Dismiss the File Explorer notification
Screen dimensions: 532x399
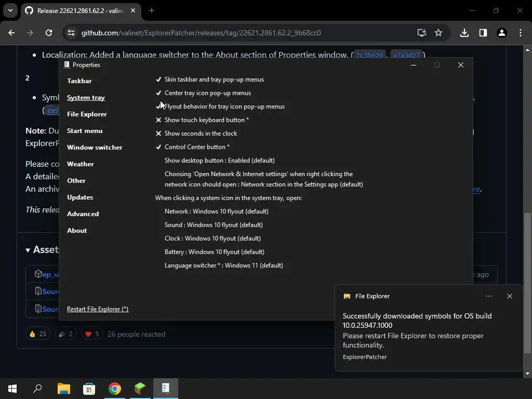[510, 296]
